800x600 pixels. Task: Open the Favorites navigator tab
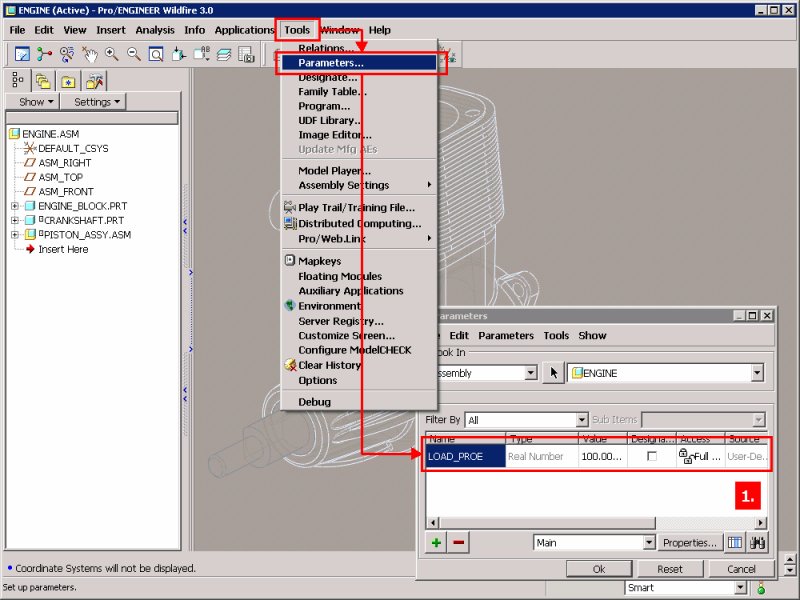(x=68, y=81)
